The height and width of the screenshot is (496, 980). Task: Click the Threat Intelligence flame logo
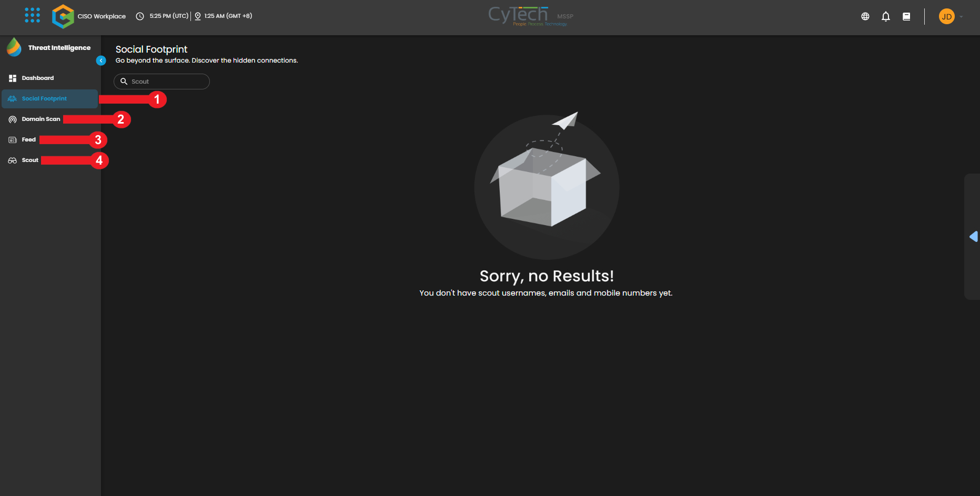tap(14, 47)
